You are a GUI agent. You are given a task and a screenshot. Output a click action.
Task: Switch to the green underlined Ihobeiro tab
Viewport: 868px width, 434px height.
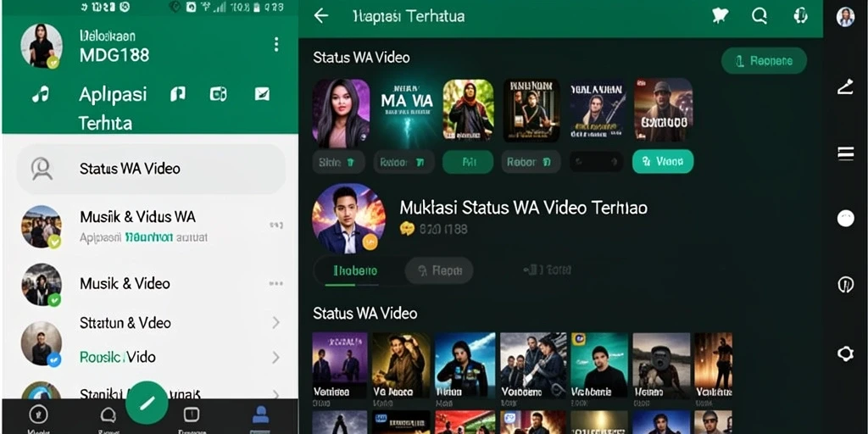pos(355,271)
